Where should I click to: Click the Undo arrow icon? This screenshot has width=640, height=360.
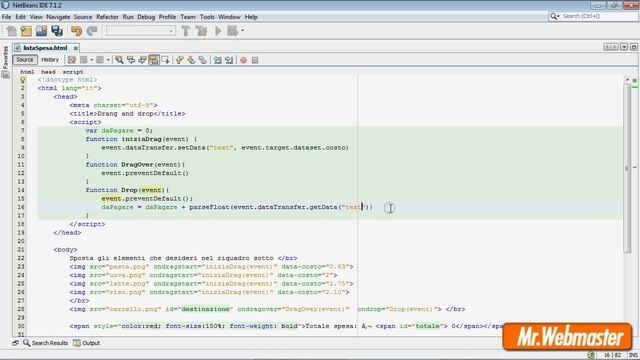tap(76, 31)
